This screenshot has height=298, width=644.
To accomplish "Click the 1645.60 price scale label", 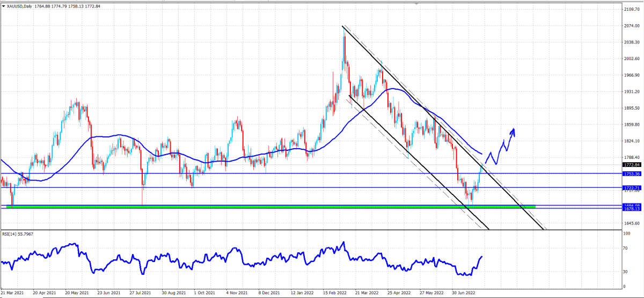I will [x=631, y=223].
